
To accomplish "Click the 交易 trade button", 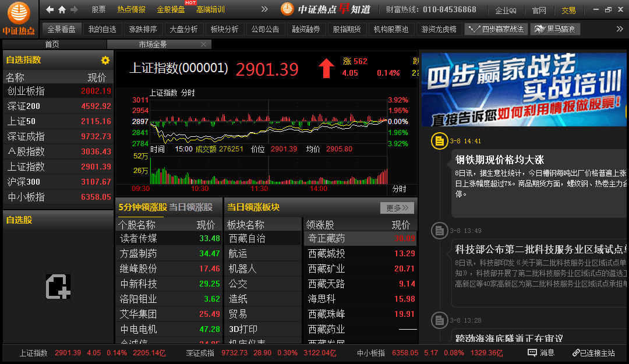I will (568, 10).
